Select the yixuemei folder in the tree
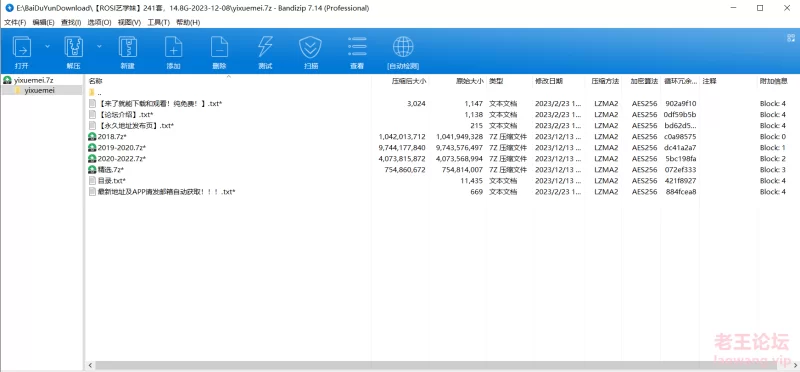The height and width of the screenshot is (372, 800). pyautogui.click(x=39, y=90)
